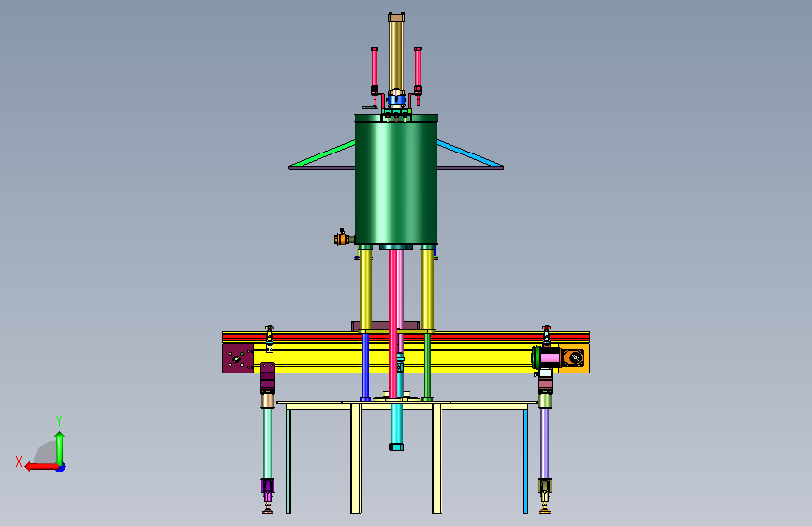Click the blue Z axis dot of the triad
812x526 pixels.
pos(61,467)
